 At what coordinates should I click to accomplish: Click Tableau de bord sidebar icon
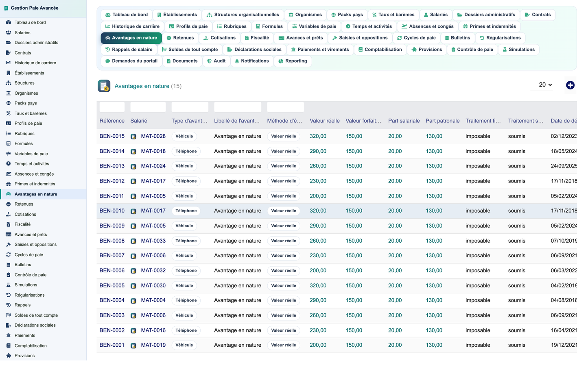(x=9, y=22)
